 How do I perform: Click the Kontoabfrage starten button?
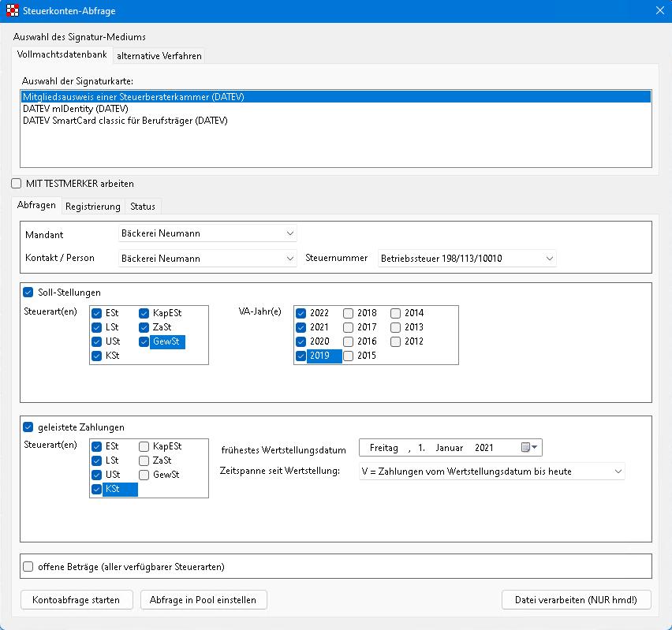77,600
